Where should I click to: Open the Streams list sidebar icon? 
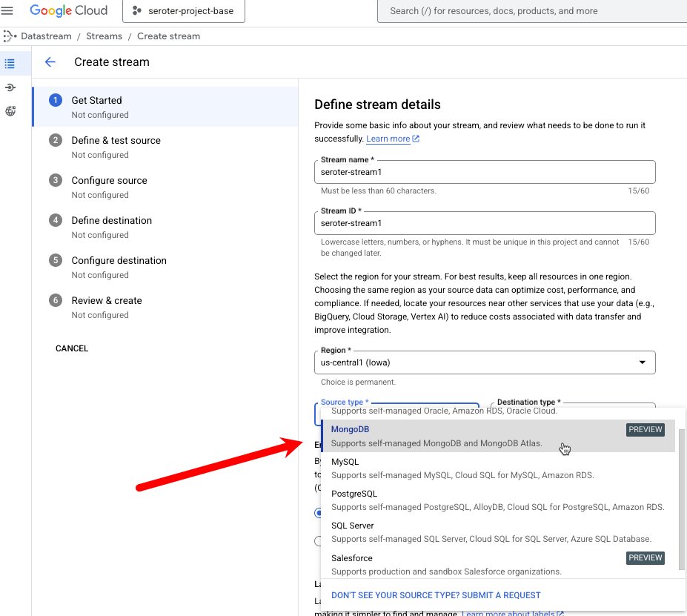(10, 64)
